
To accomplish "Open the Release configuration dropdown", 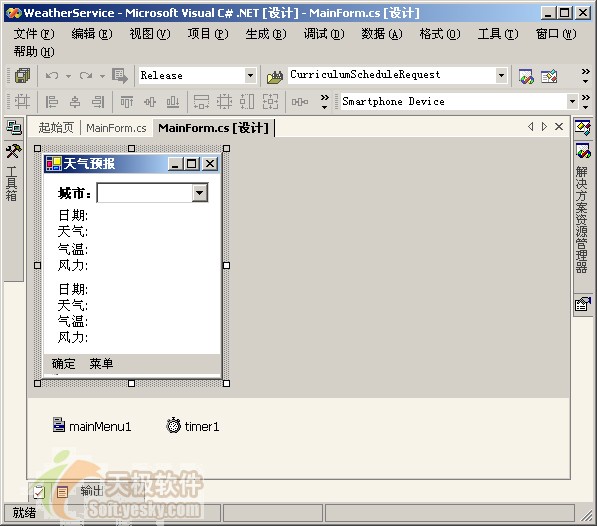I will pos(250,75).
